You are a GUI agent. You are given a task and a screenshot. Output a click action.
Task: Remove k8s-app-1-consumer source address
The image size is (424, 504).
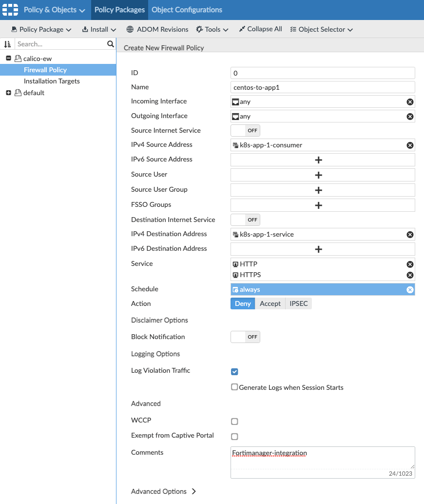pos(410,145)
